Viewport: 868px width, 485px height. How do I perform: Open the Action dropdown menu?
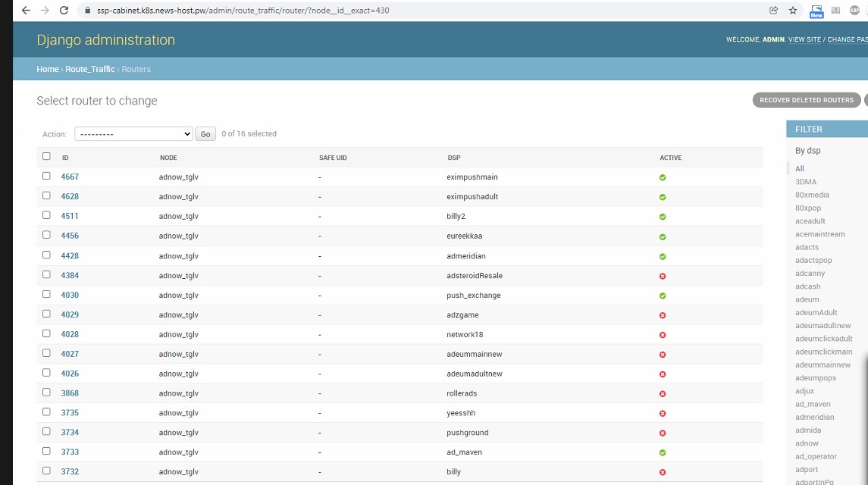[133, 134]
